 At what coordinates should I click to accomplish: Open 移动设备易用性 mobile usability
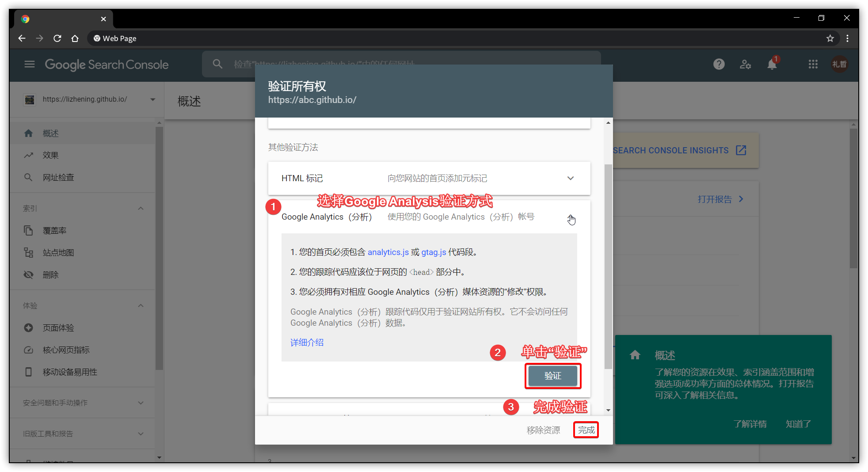pos(82,372)
